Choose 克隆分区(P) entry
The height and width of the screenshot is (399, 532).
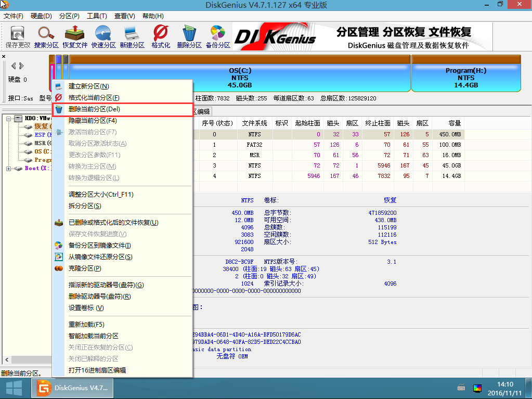point(123,268)
